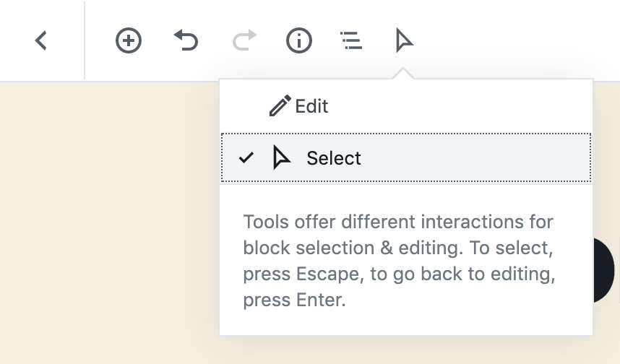Click the grayed-out Redo arrow
620x364 pixels.
(x=244, y=40)
